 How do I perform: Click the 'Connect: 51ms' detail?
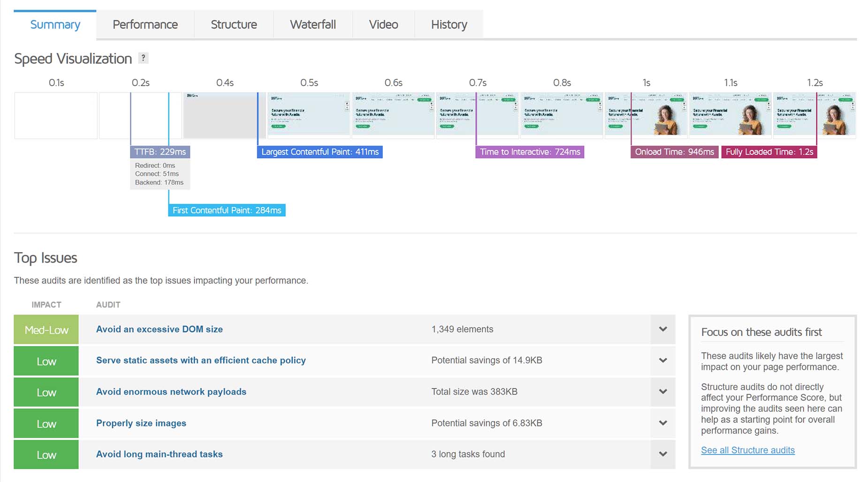(157, 174)
